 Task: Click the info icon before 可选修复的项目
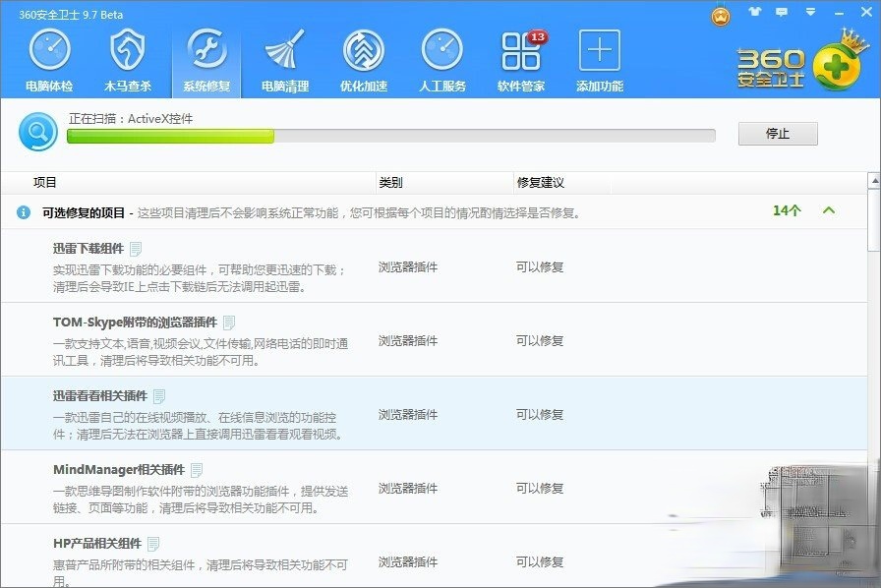pyautogui.click(x=23, y=210)
